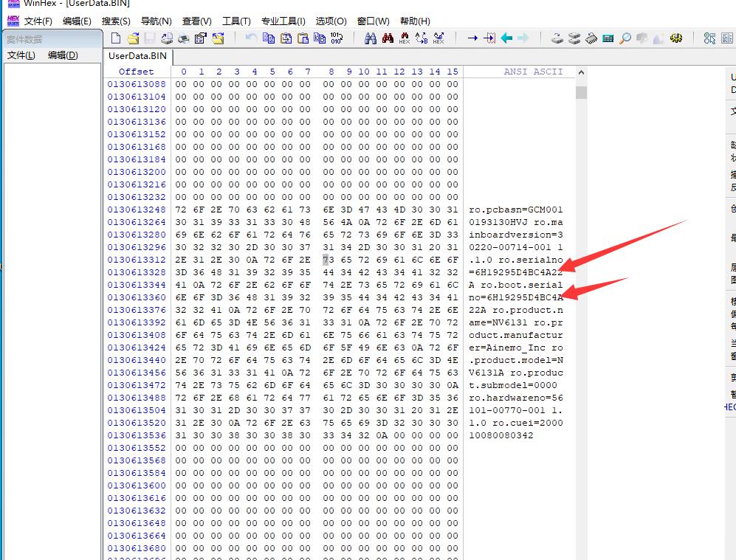Open the Open Disk icon
Screen dimensions: 736x560
point(557,38)
